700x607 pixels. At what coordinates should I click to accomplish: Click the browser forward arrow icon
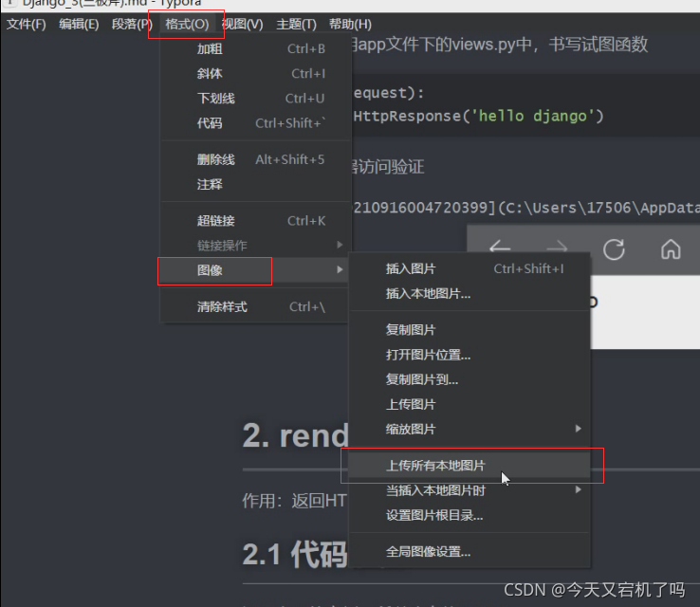[x=557, y=248]
